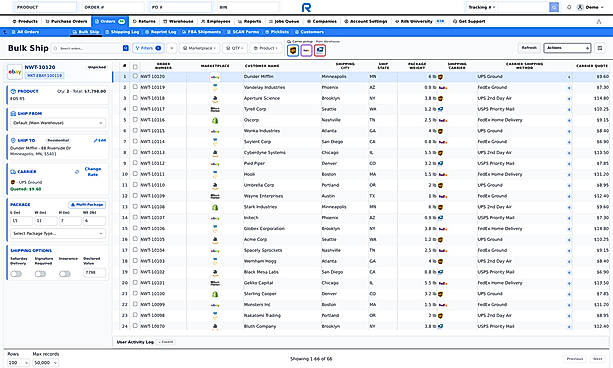Enable the Insurance toggle
This screenshot has height=368, width=613.
(x=65, y=274)
